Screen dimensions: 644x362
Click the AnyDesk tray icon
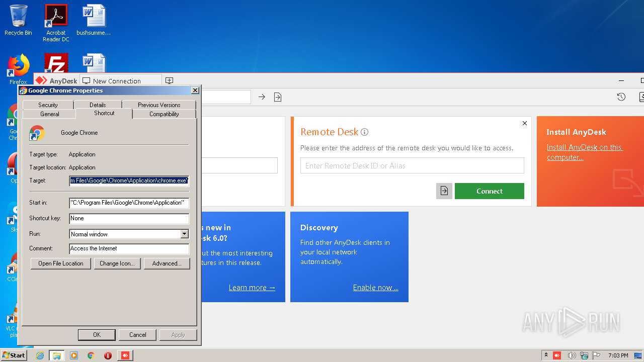pos(557,355)
